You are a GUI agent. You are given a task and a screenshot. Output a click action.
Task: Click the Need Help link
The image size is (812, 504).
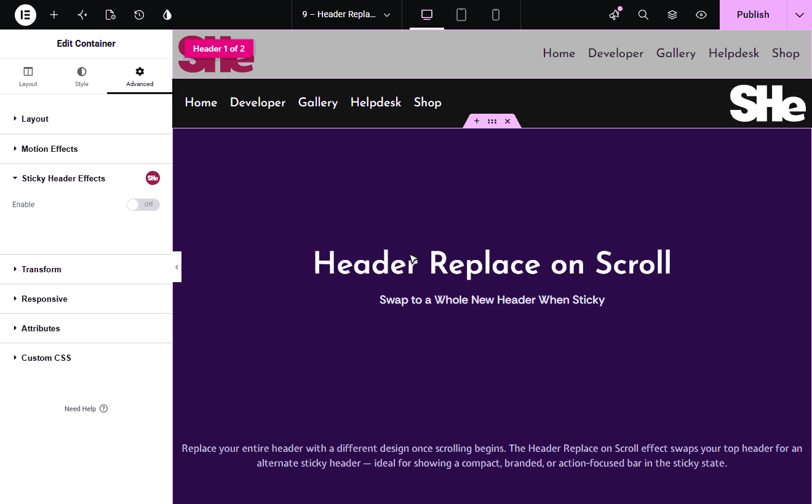point(86,409)
